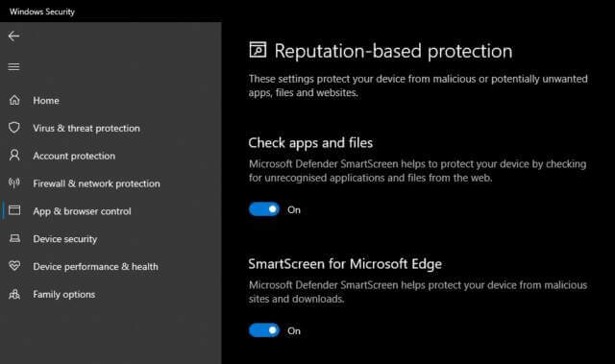Select App & browser control item

coord(82,211)
